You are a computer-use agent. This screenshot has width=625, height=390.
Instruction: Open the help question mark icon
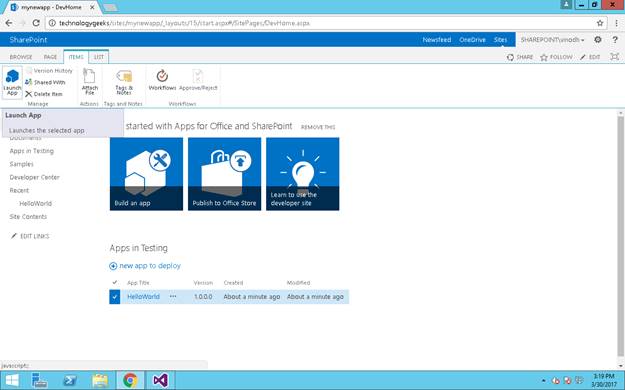tap(615, 39)
